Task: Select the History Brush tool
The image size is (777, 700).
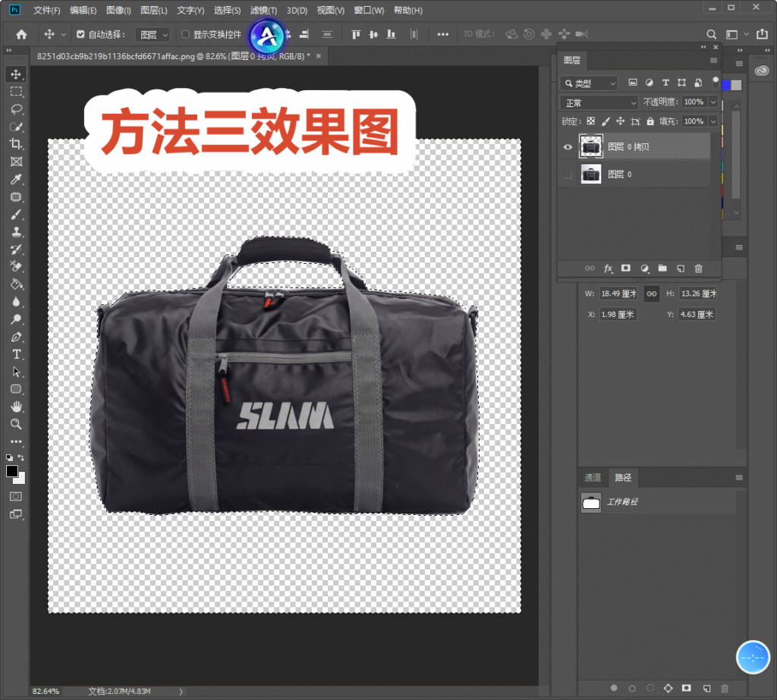Action: (x=16, y=250)
